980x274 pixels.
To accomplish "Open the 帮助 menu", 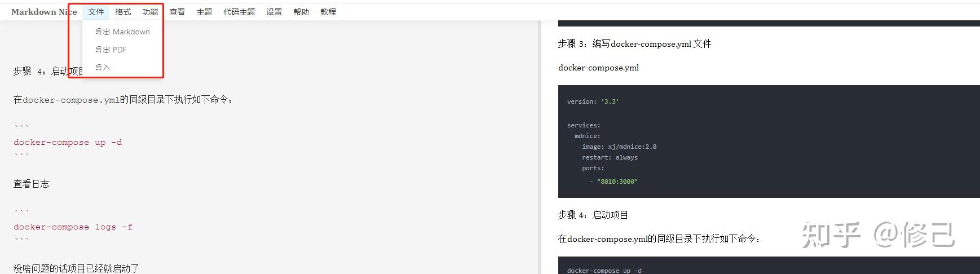I will tap(301, 12).
